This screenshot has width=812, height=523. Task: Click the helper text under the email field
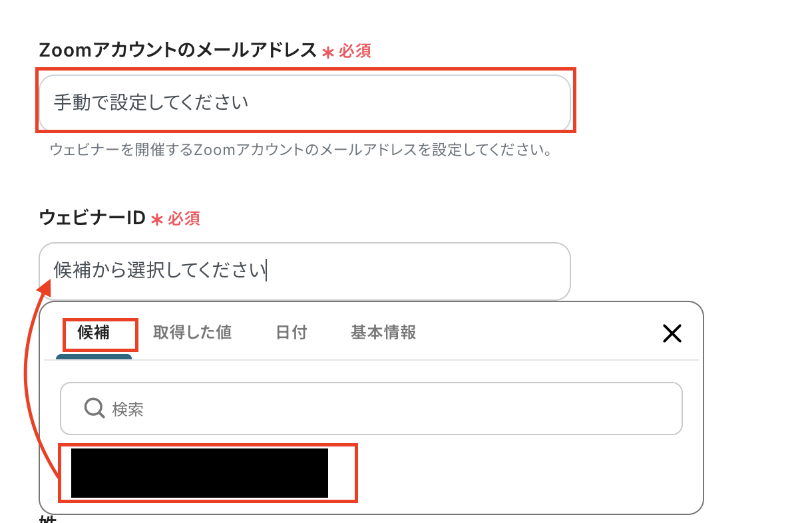tap(301, 150)
